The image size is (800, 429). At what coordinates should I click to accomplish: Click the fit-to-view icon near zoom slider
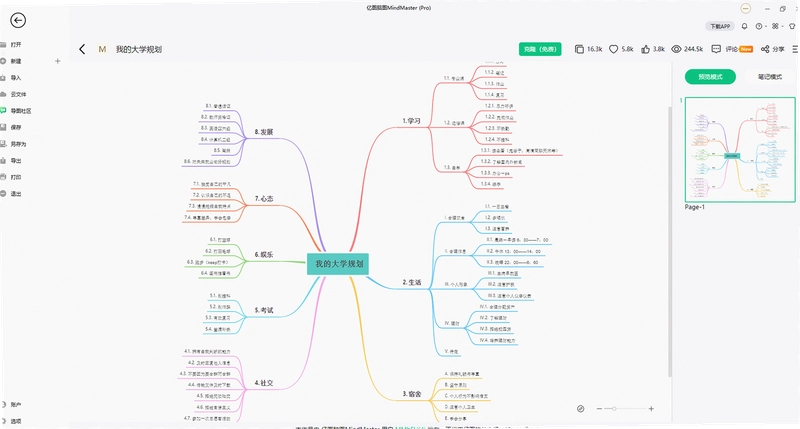point(581,409)
